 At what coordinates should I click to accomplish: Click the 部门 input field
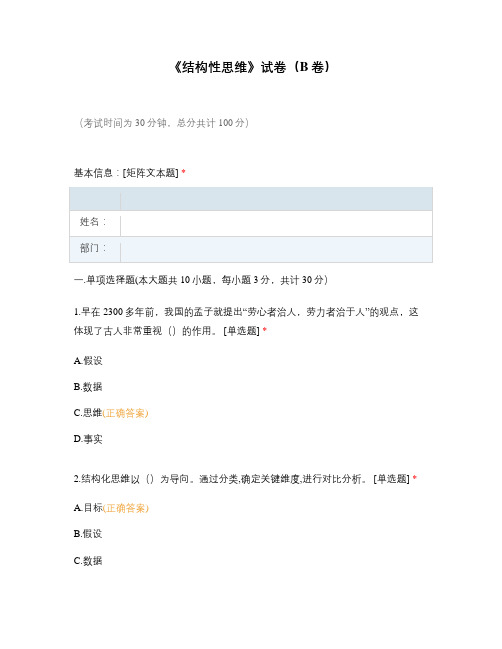276,250
